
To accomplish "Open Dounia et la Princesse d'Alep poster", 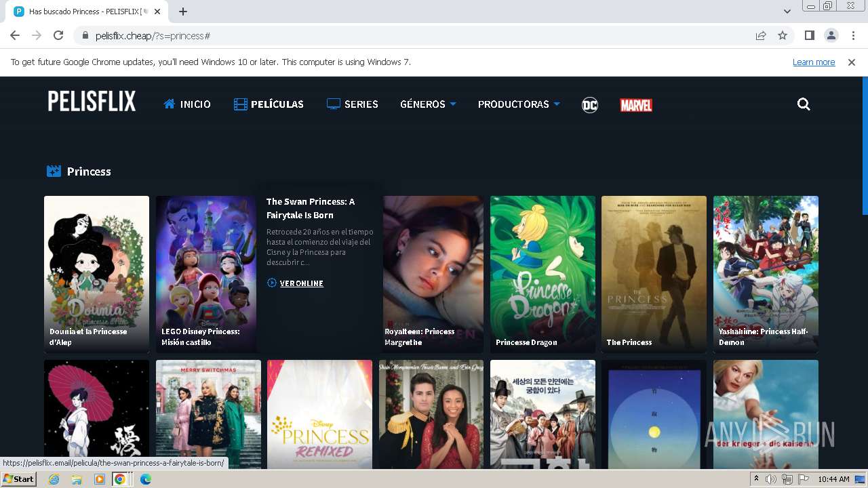I will (x=96, y=274).
